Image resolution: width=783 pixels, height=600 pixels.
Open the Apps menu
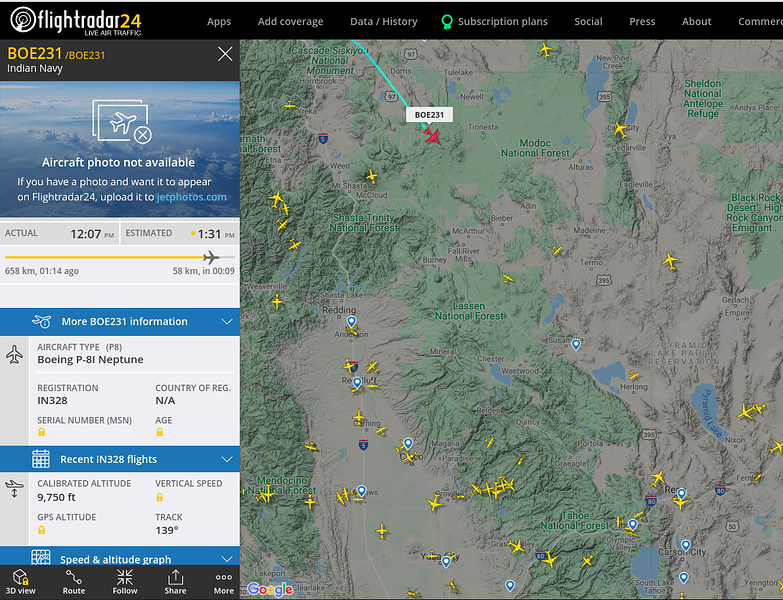click(x=219, y=21)
